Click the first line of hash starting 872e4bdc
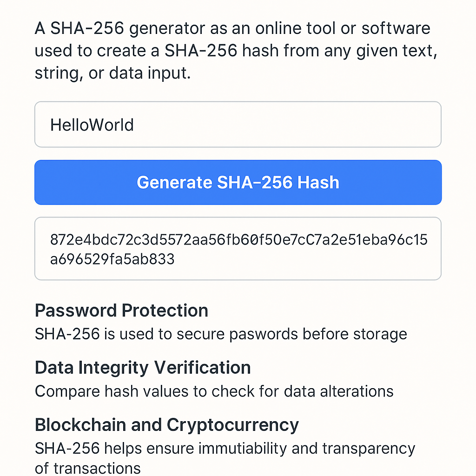The image size is (476, 476). click(x=238, y=240)
